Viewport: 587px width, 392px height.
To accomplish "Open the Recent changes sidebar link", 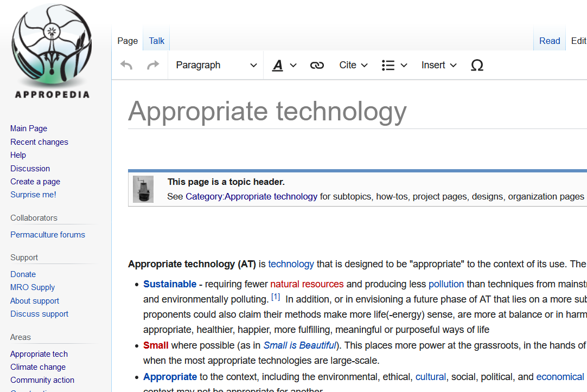I will (39, 142).
